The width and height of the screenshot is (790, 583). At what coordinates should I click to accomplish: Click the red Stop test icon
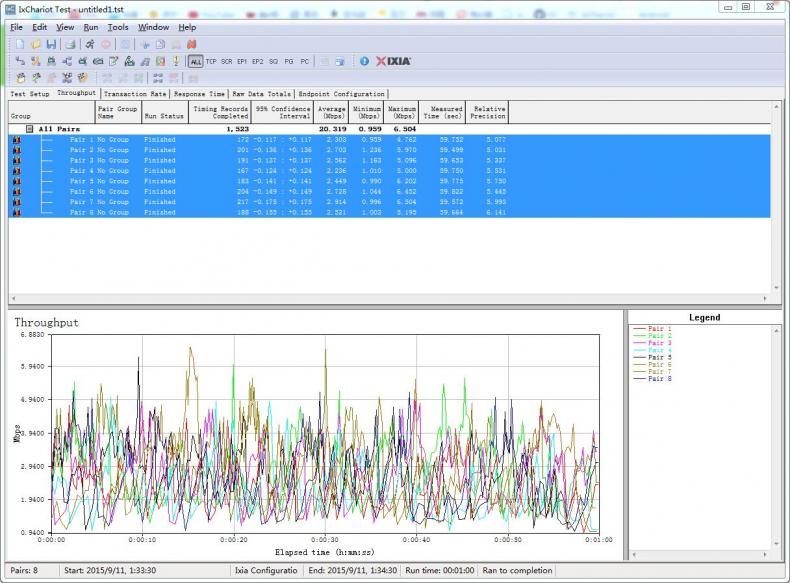point(105,44)
